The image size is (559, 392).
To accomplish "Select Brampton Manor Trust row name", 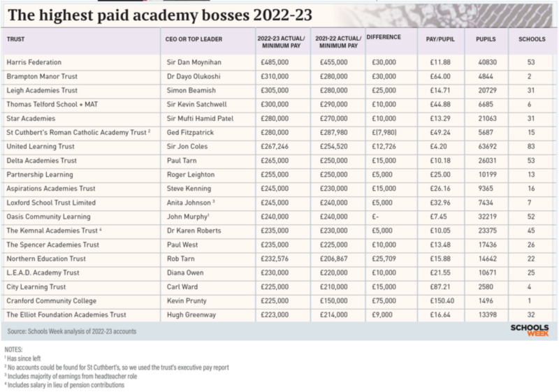I will click(x=42, y=76).
